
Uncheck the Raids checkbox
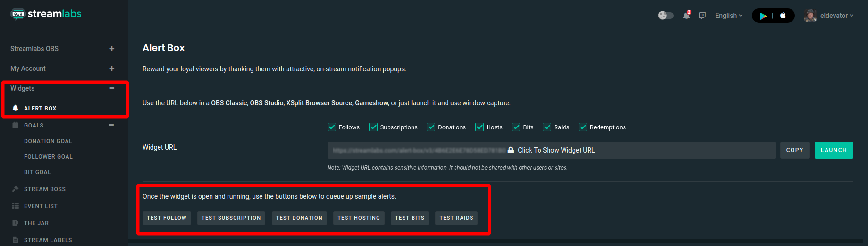[547, 127]
